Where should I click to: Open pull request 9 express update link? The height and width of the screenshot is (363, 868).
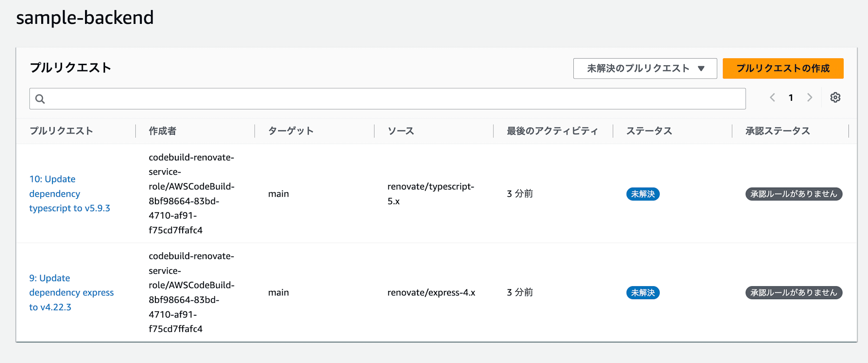72,293
